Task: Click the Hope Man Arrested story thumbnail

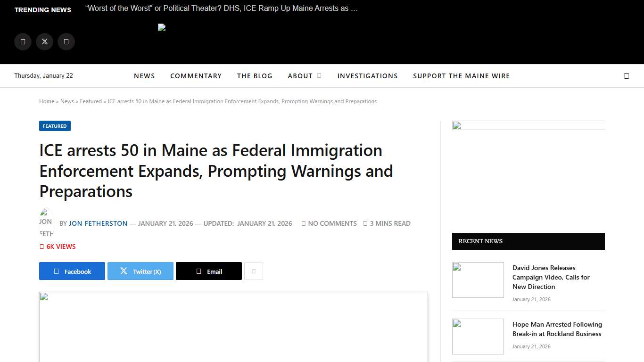Action: coord(478,336)
